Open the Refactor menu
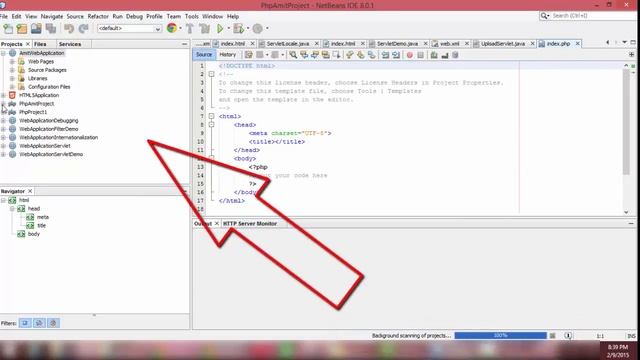Screen dimensions: 640x360 point(98,16)
